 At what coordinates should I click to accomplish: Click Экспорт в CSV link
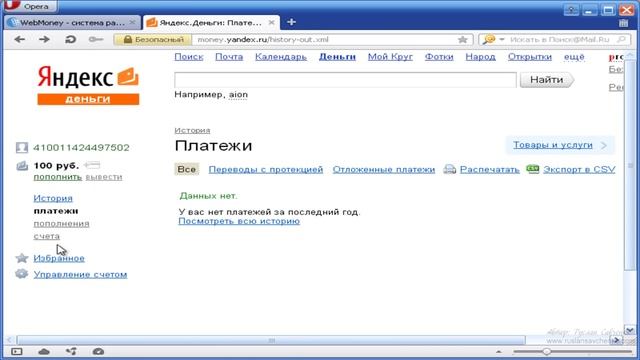pos(579,169)
